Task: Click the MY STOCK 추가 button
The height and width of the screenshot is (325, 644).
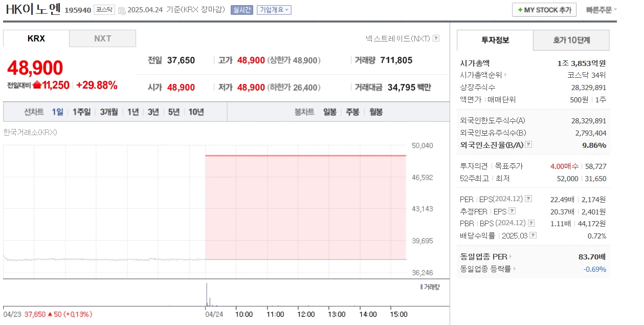Action: pyautogui.click(x=544, y=10)
